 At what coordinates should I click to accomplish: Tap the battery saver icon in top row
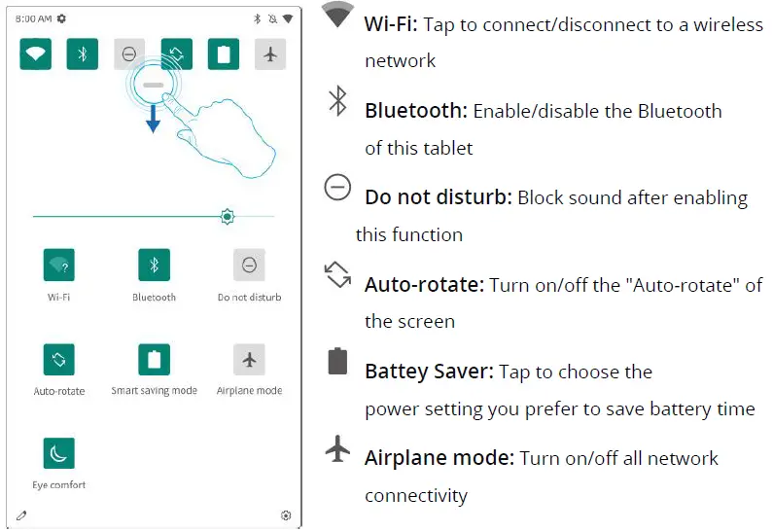pyautogui.click(x=224, y=54)
